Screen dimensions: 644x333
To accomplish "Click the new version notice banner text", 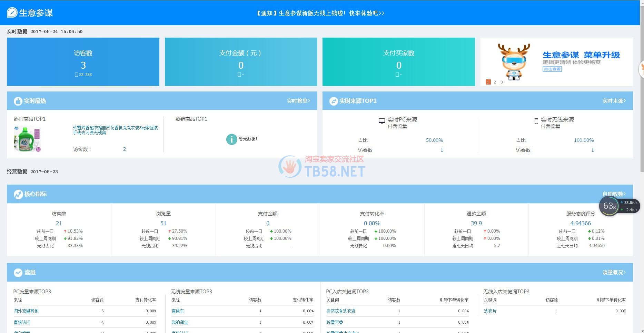I will [x=320, y=13].
